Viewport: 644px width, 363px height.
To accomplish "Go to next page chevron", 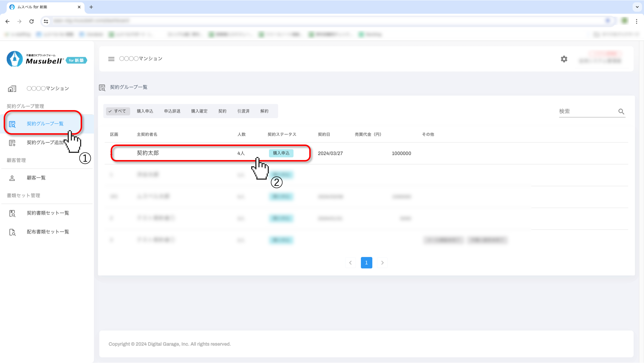I will coord(382,263).
